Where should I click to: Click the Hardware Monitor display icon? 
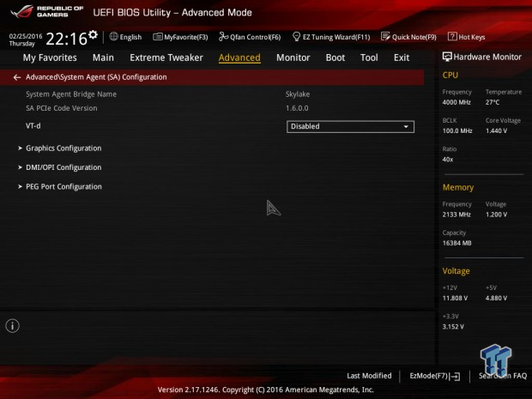tap(447, 57)
